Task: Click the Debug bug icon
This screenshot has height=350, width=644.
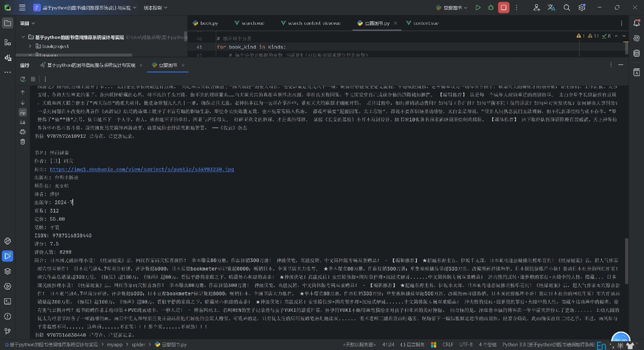Action: [x=491, y=8]
